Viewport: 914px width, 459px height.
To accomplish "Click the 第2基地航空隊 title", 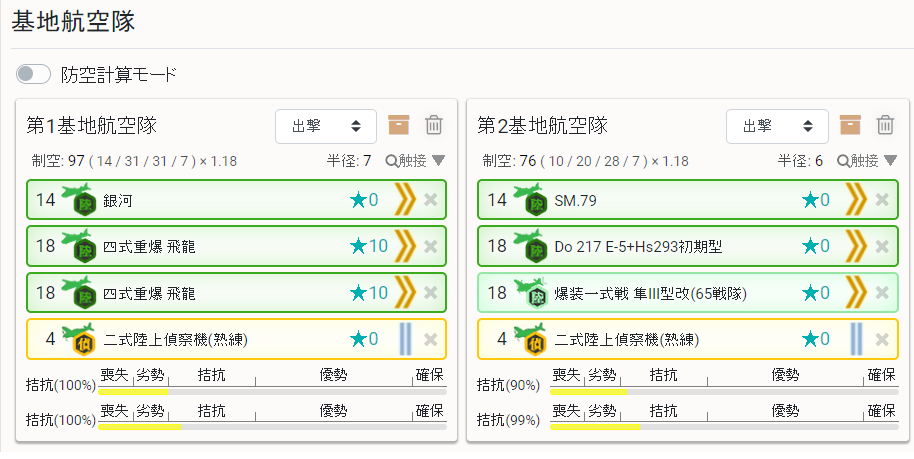I will pos(543,125).
